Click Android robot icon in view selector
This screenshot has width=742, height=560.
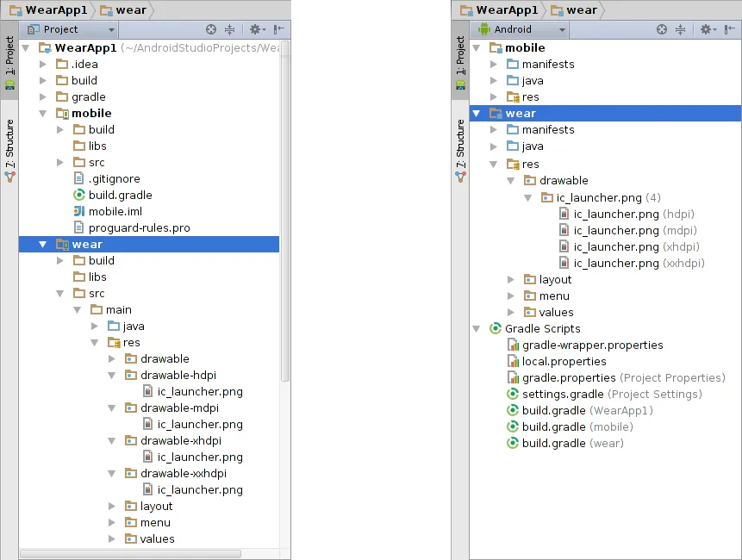(484, 28)
